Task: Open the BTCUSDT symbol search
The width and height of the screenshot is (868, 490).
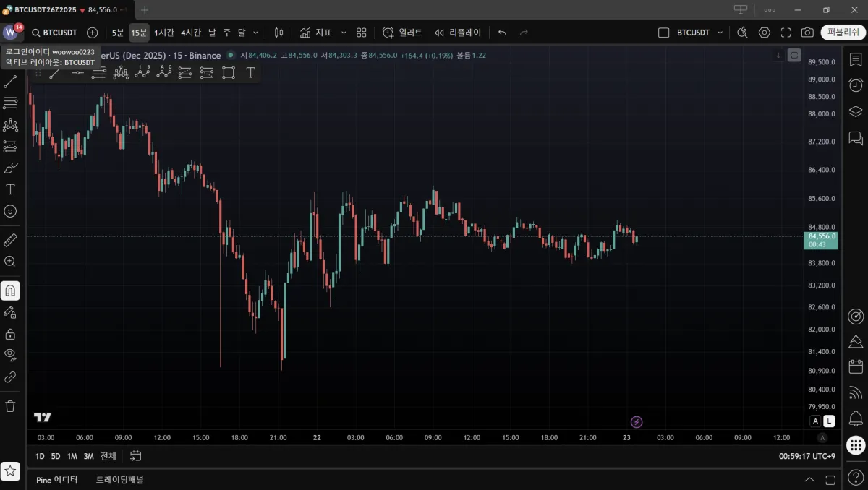Action: 54,33
